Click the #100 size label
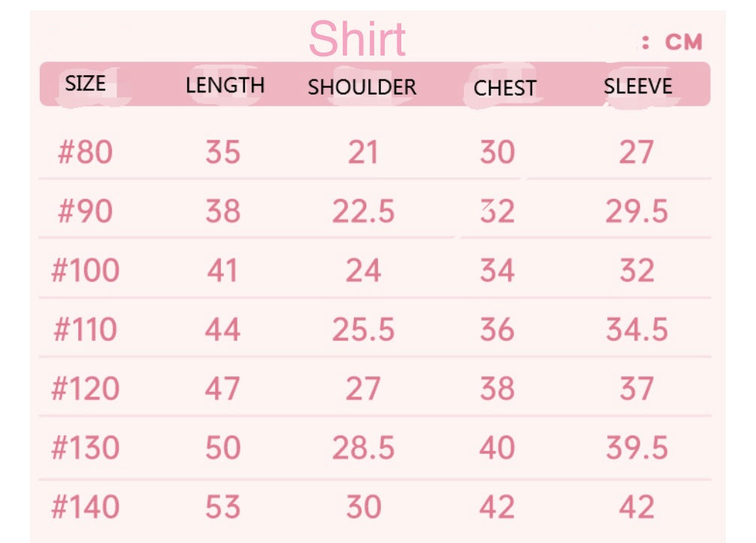 (85, 270)
